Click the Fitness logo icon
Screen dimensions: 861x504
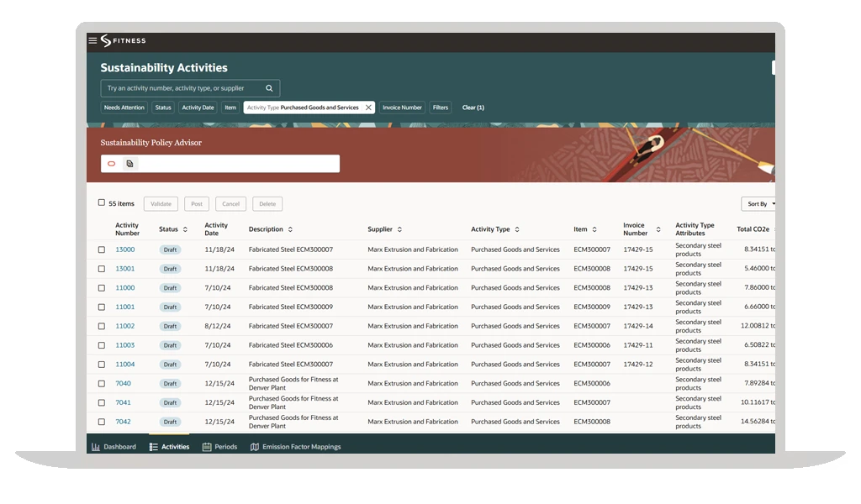pyautogui.click(x=106, y=40)
